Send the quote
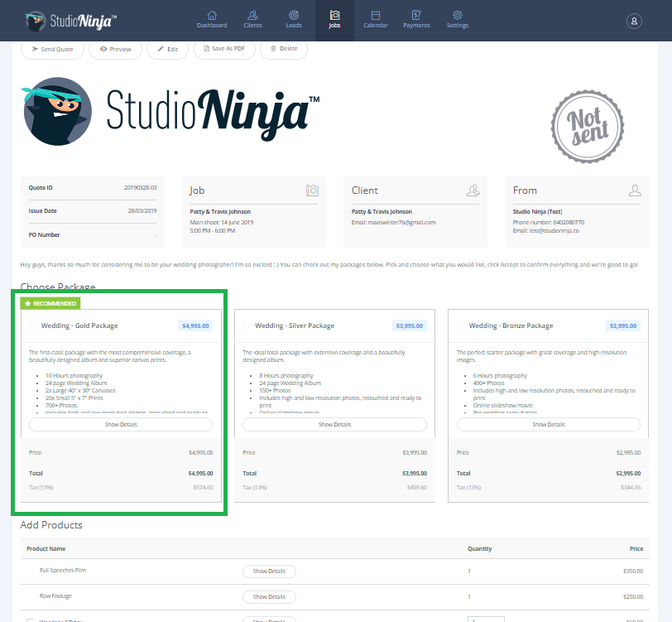The height and width of the screenshot is (622, 672). [52, 50]
